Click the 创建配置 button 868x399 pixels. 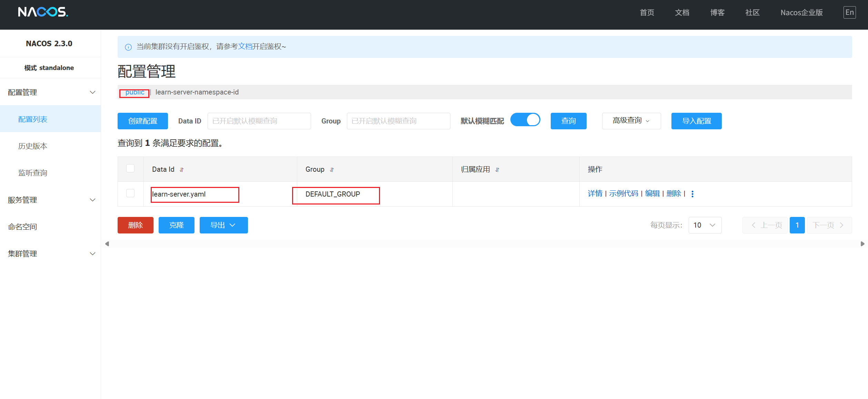[142, 121]
